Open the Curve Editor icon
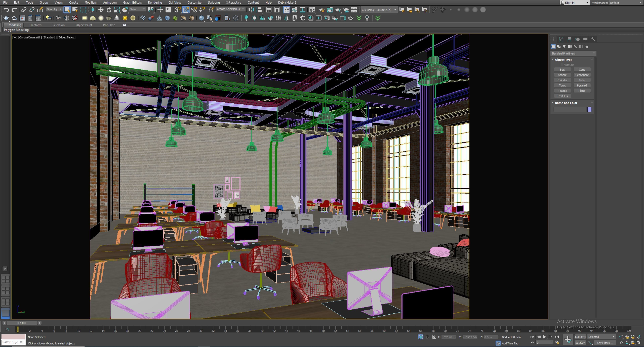The image size is (644, 347). pos(294,10)
